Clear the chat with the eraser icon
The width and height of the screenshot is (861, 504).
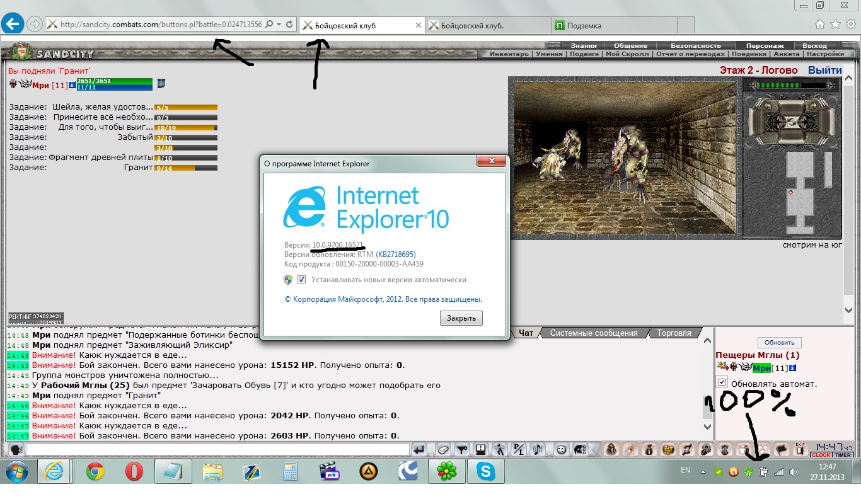(443, 450)
